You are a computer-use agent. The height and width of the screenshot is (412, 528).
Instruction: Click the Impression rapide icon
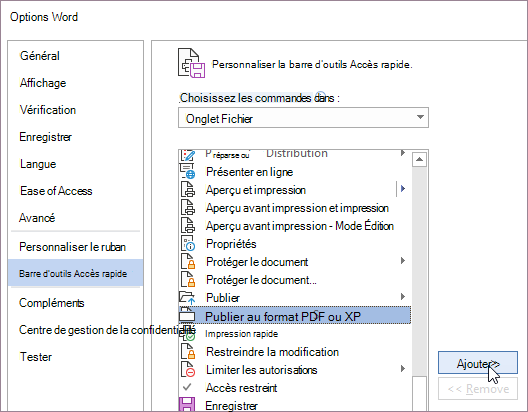coord(188,333)
